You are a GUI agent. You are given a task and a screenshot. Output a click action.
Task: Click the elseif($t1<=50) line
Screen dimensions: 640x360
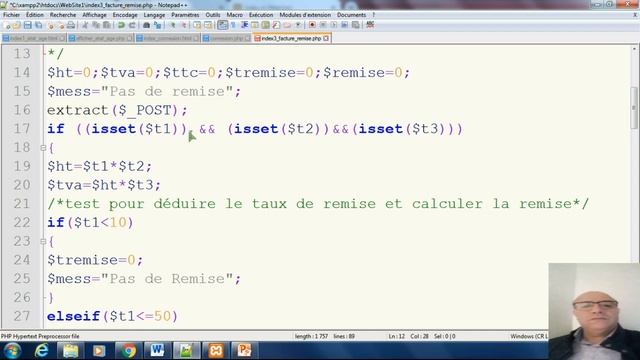[112, 316]
